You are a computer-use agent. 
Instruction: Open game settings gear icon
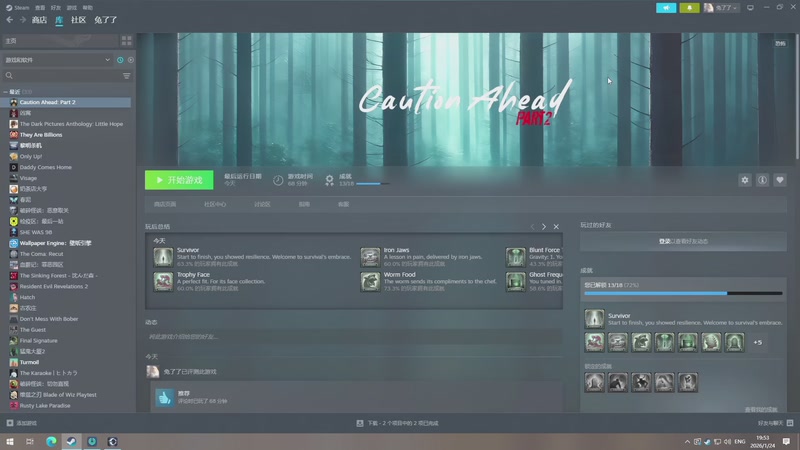tap(744, 180)
